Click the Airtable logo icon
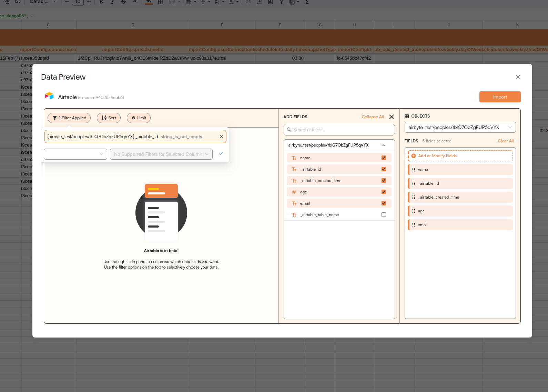The image size is (548, 392). 49,96
